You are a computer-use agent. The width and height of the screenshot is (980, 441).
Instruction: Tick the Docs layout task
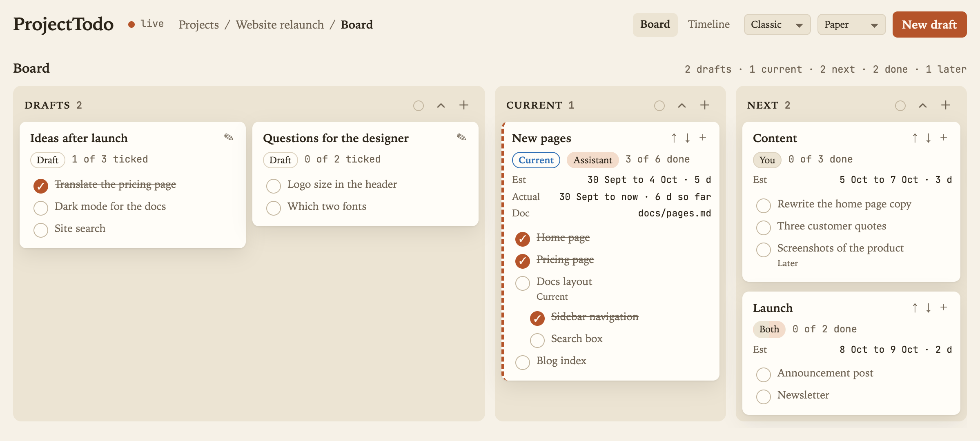pyautogui.click(x=523, y=283)
